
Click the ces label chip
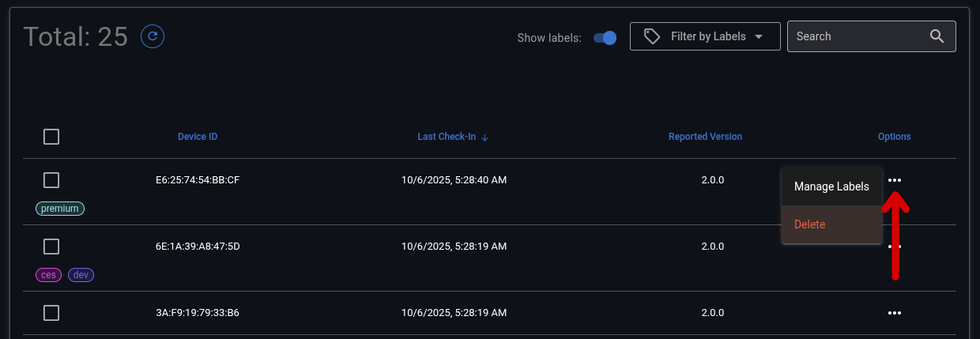(49, 275)
